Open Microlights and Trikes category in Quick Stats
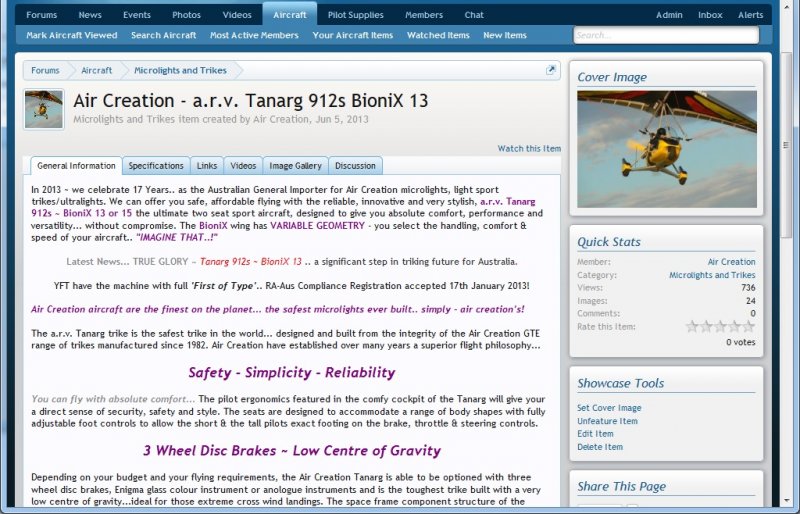The image size is (800, 514). click(712, 275)
